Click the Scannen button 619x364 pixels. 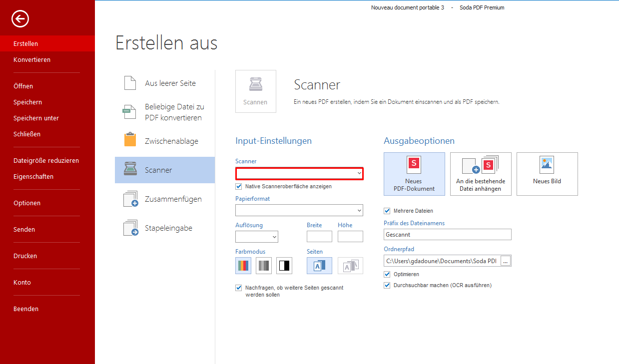tap(255, 91)
